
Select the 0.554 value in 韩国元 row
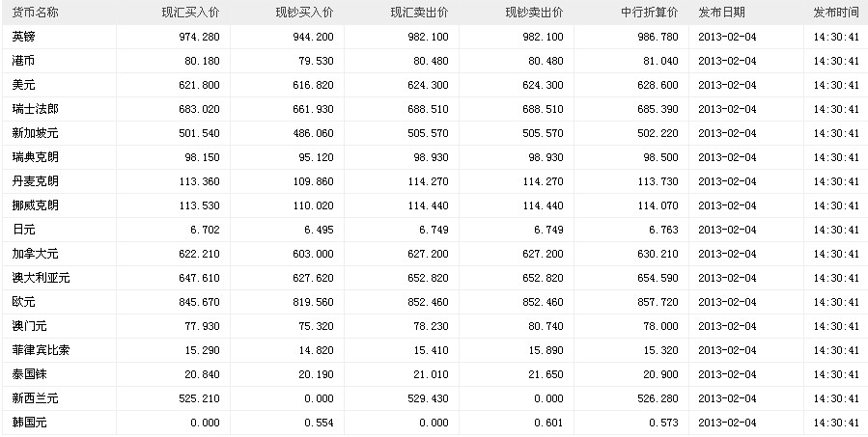318,423
